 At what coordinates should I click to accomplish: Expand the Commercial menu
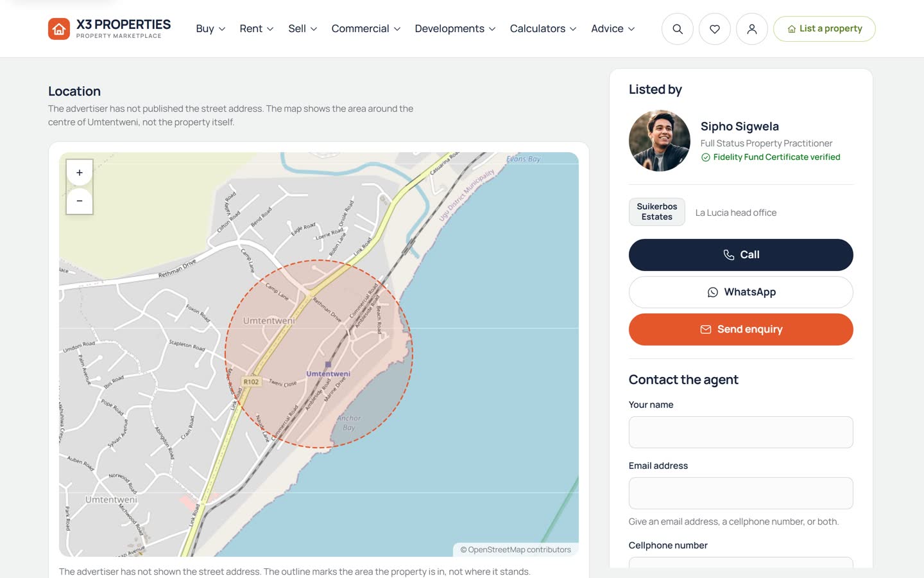[366, 29]
